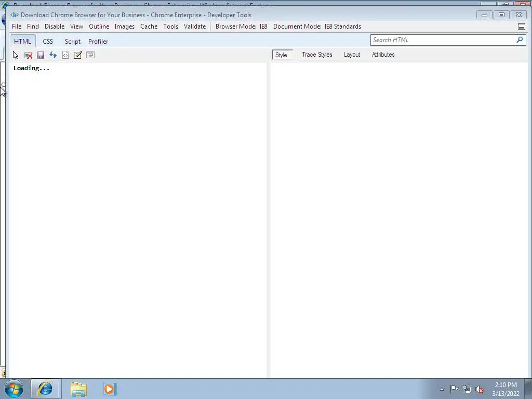Change Browser Mode: IE8 setting

[x=241, y=26]
